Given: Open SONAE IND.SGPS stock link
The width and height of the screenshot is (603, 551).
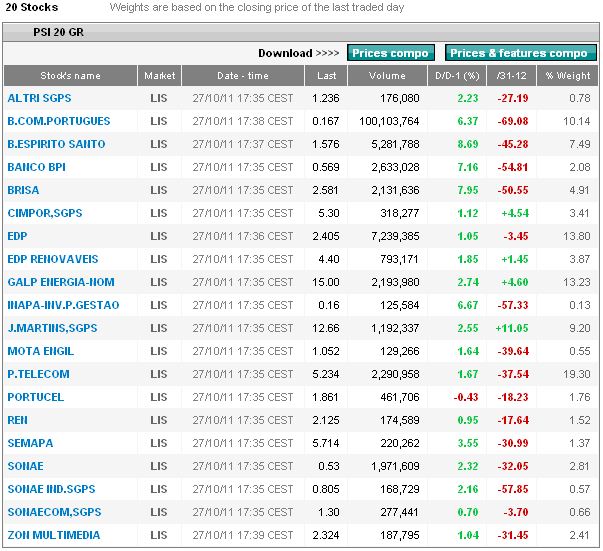Looking at the screenshot, I should [x=52, y=489].
